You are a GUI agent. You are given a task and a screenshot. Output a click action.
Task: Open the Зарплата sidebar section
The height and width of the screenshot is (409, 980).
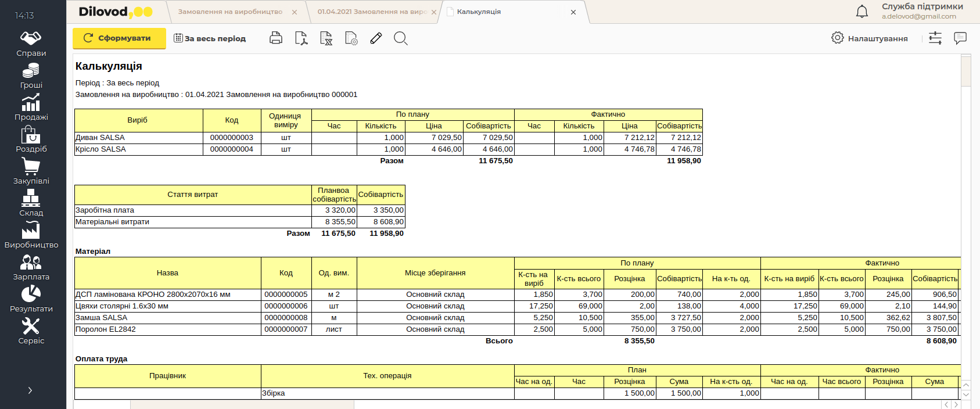[x=31, y=268]
